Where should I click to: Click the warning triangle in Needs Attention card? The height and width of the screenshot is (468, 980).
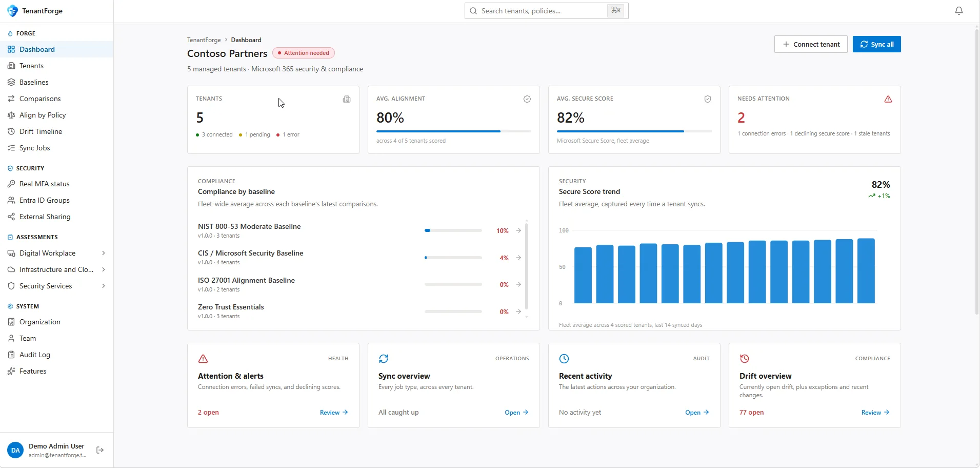[888, 99]
